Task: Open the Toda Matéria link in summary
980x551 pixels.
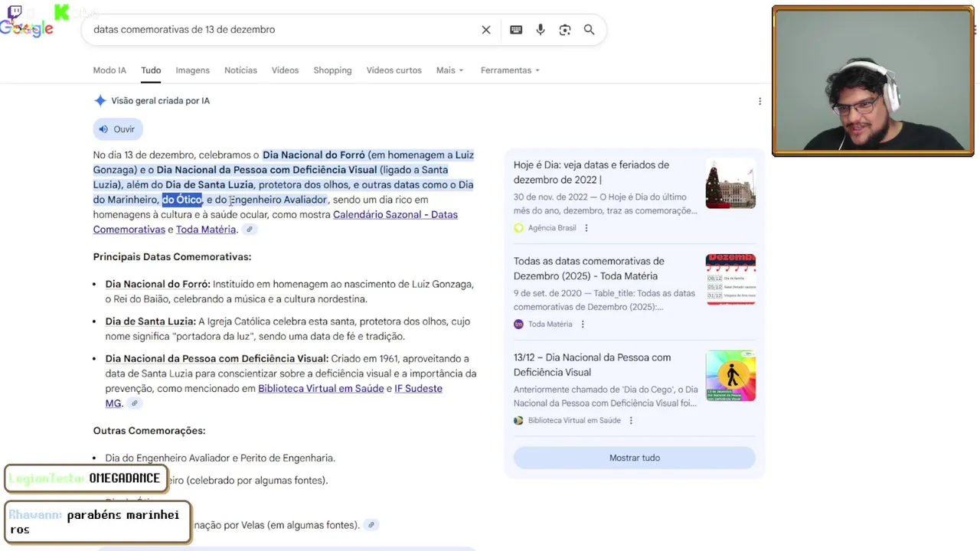Action: (x=206, y=230)
